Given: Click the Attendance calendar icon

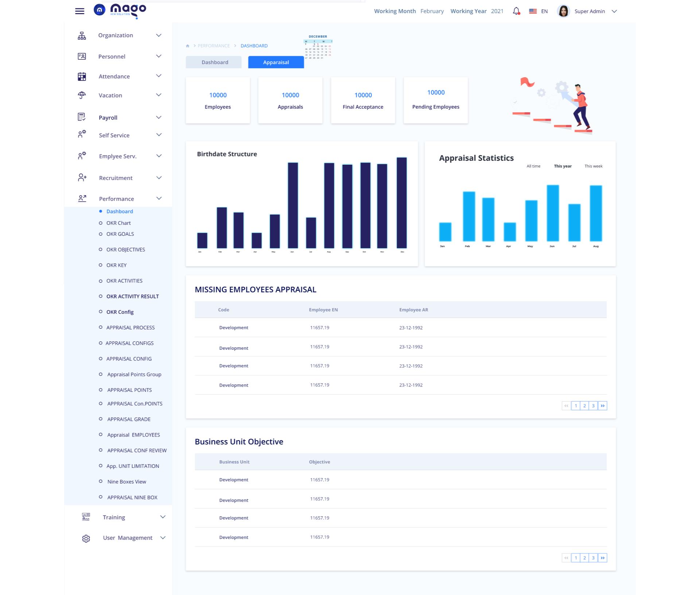Looking at the screenshot, I should (x=82, y=76).
